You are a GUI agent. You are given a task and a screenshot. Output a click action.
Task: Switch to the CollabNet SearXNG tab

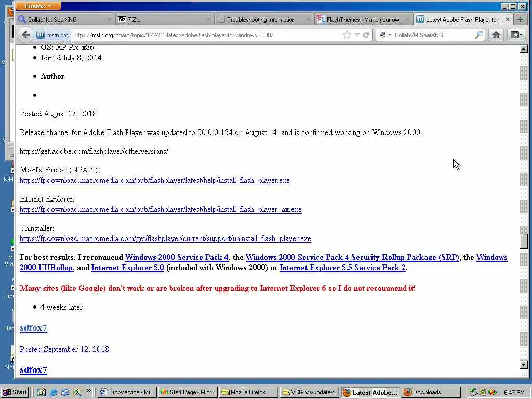click(x=64, y=20)
